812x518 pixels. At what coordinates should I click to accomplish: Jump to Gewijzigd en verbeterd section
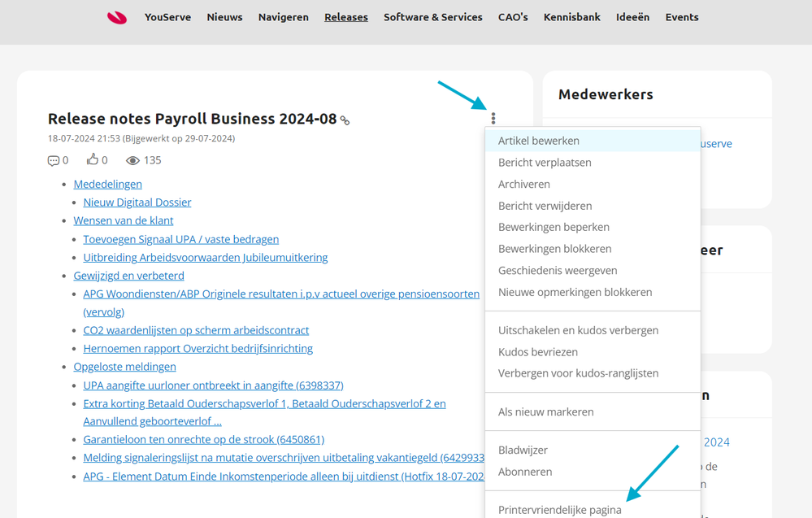(x=129, y=276)
